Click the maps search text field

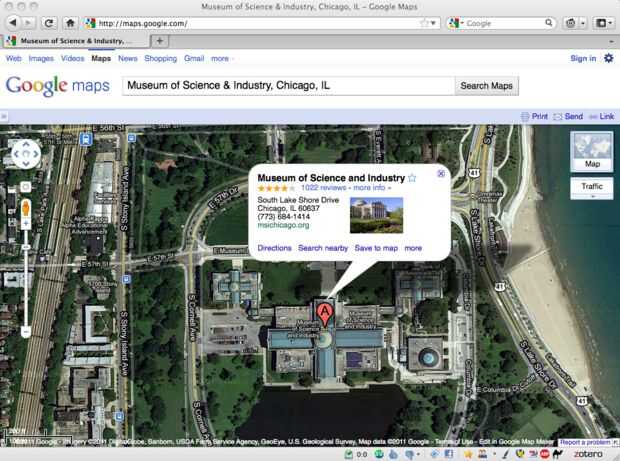point(289,85)
